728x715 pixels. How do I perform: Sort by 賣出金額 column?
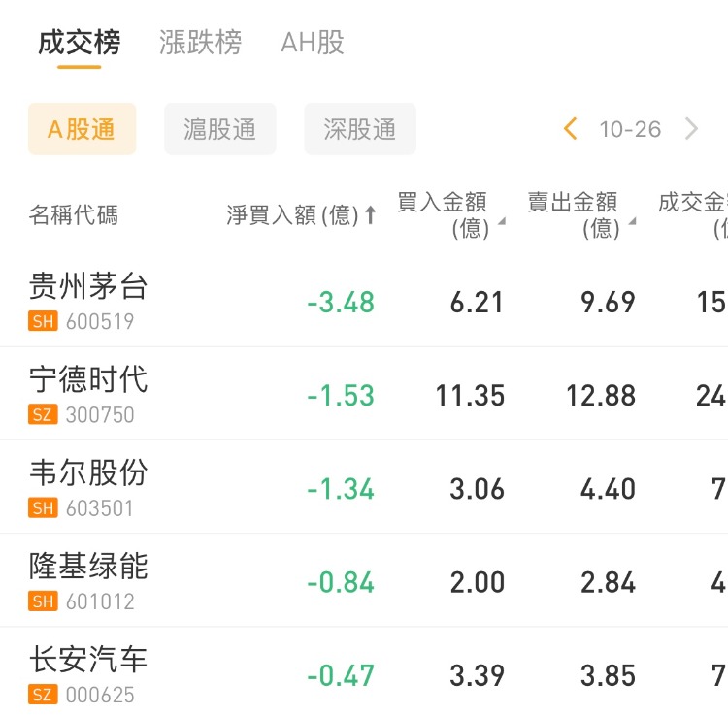pos(579,214)
